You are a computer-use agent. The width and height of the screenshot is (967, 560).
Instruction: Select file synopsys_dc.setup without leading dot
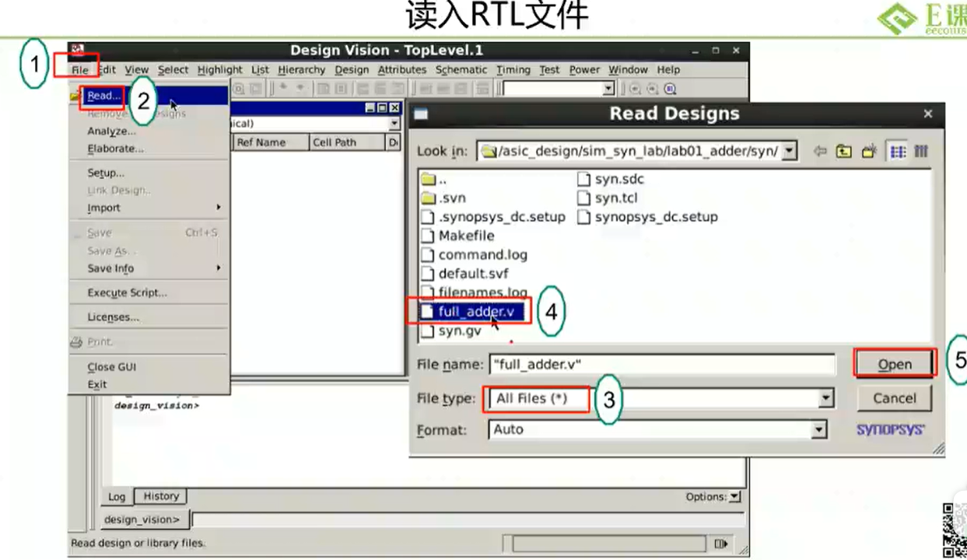point(647,217)
